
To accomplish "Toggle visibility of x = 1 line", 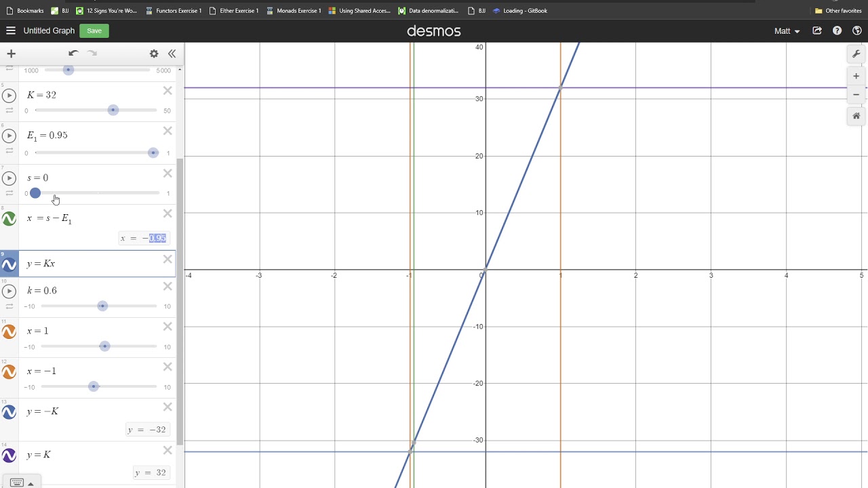I will point(9,331).
